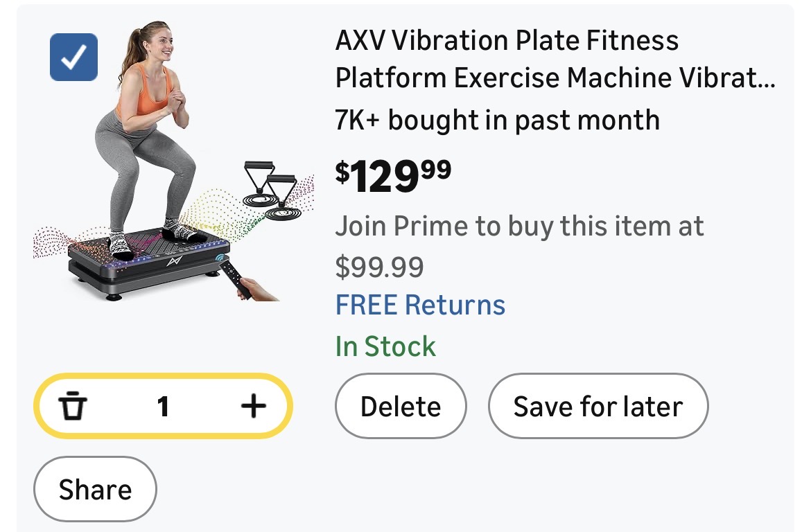This screenshot has height=532, width=811.
Task: Save the vibration plate for later
Action: coord(598,407)
